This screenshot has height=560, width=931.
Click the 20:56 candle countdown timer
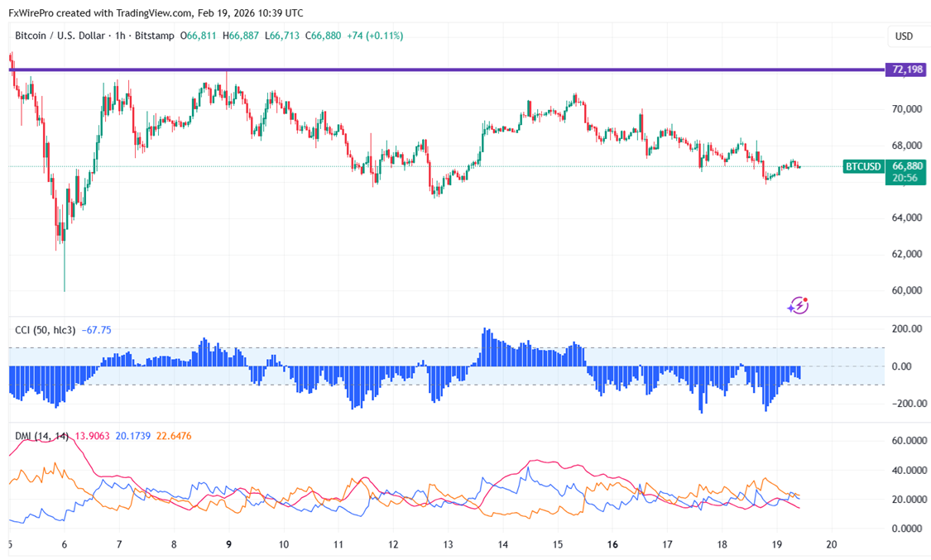(x=905, y=178)
